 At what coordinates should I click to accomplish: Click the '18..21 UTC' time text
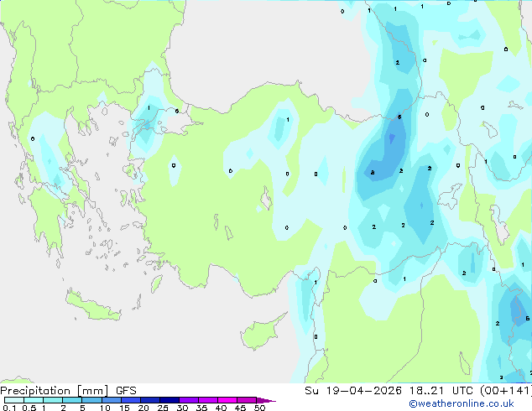[x=442, y=391]
